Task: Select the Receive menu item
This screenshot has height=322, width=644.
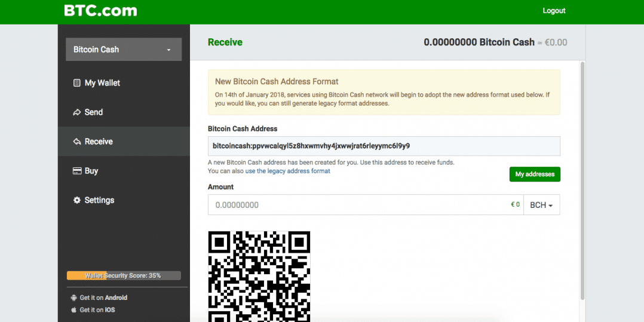Action: (x=124, y=141)
